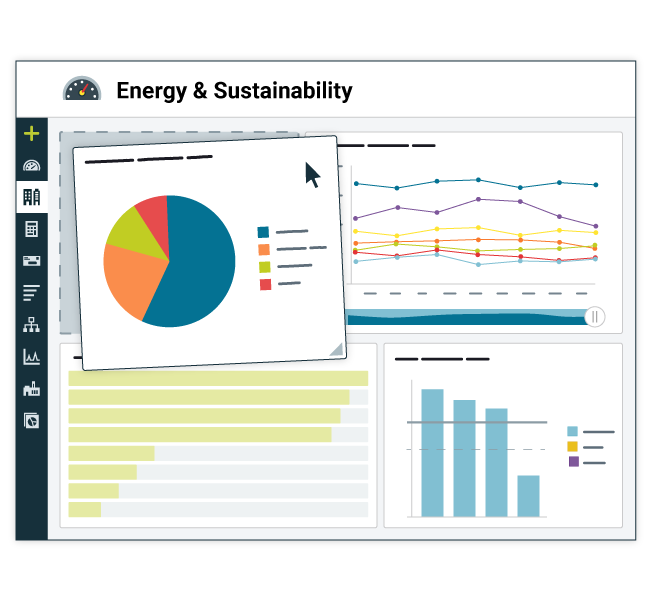Click the sidebar card-shaped icon below the calculator
The image size is (651, 601).
(x=32, y=261)
